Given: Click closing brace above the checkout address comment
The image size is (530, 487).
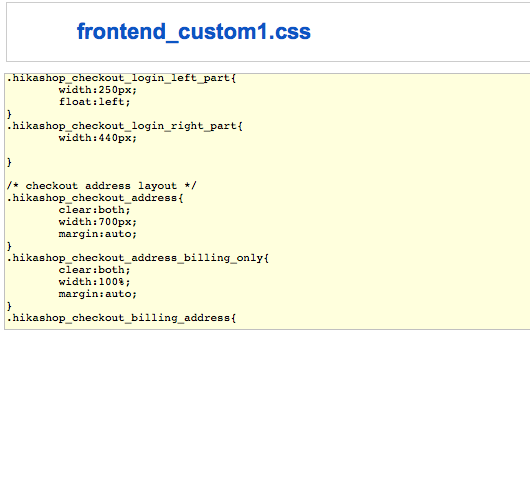Looking at the screenshot, I should tap(9, 162).
